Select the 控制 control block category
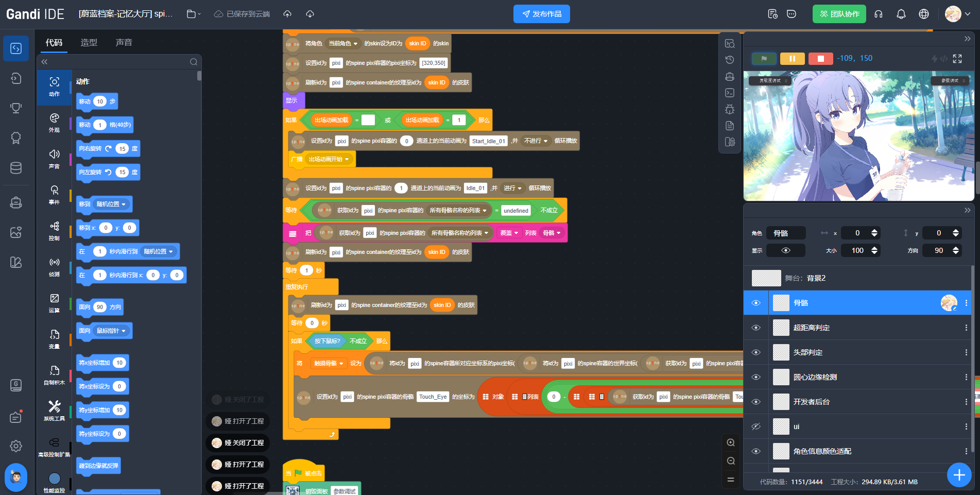The width and height of the screenshot is (980, 495). tap(54, 231)
